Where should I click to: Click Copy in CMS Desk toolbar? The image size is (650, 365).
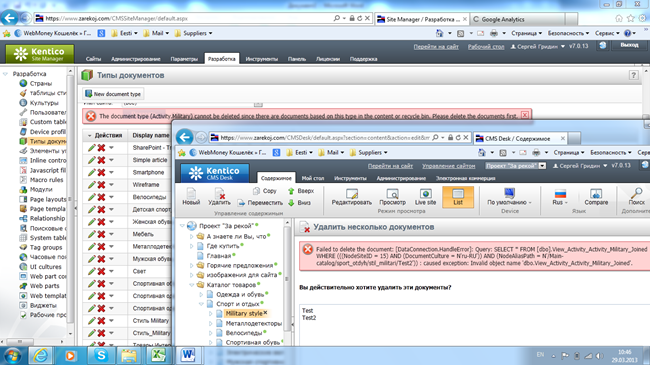(265, 191)
